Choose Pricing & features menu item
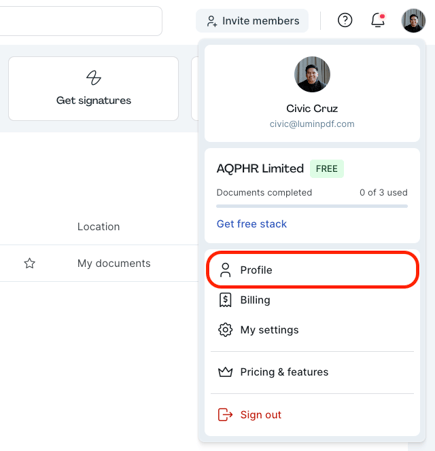The image size is (435, 451). (x=312, y=372)
